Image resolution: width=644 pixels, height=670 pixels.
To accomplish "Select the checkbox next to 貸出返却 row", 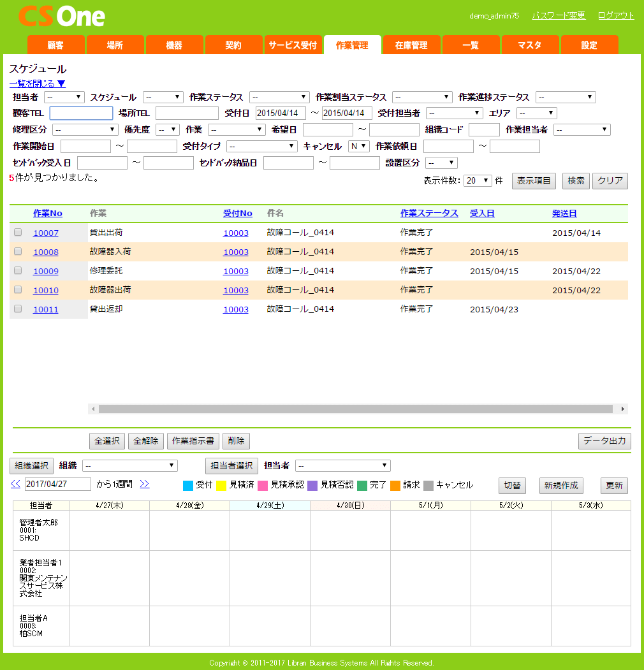I will point(18,309).
